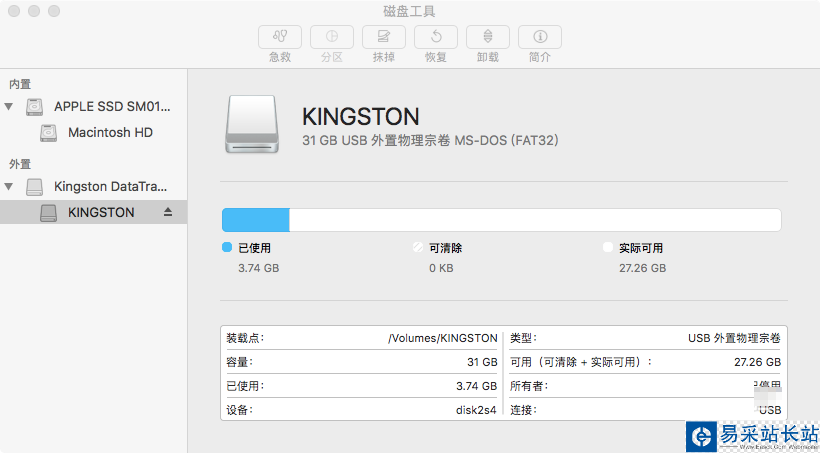Click the white 实际可用 legend dot
The width and height of the screenshot is (820, 453).
[608, 247]
